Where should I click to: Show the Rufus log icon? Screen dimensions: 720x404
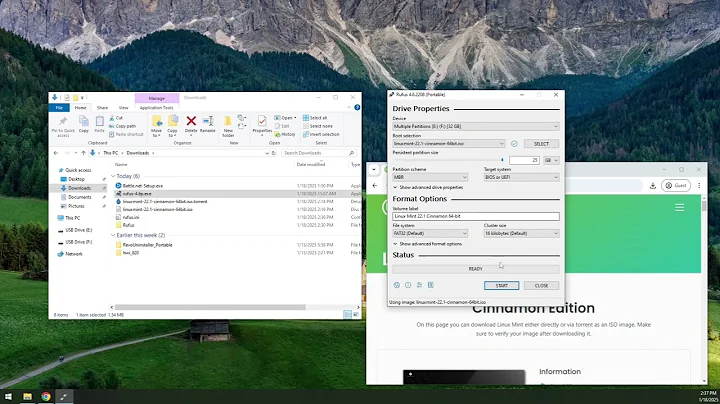coord(431,285)
